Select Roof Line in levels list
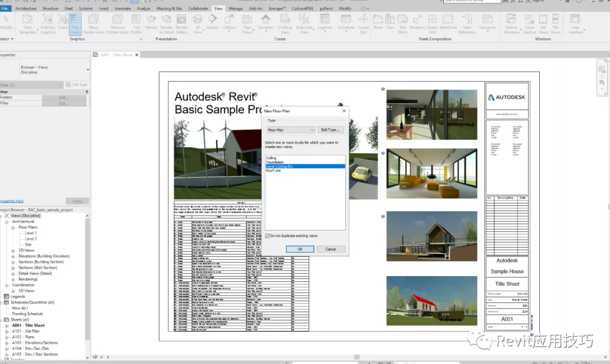The height and width of the screenshot is (364, 610). tap(273, 171)
